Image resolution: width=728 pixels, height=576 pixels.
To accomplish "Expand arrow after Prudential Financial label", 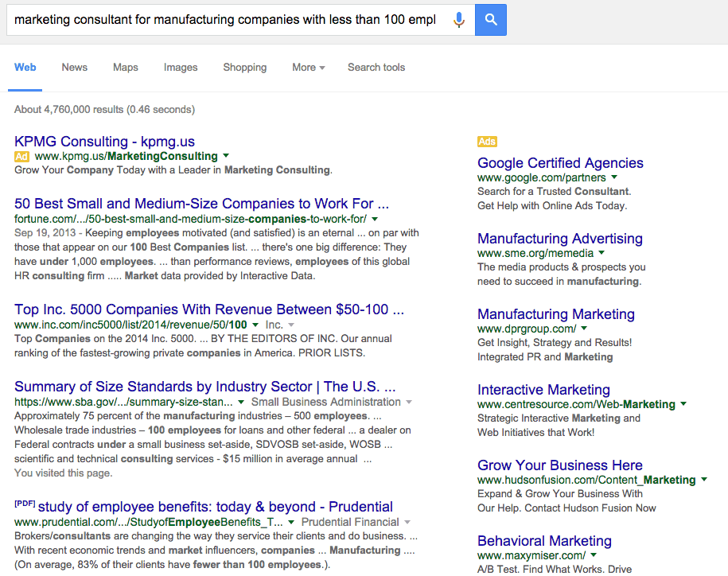I will tap(407, 522).
